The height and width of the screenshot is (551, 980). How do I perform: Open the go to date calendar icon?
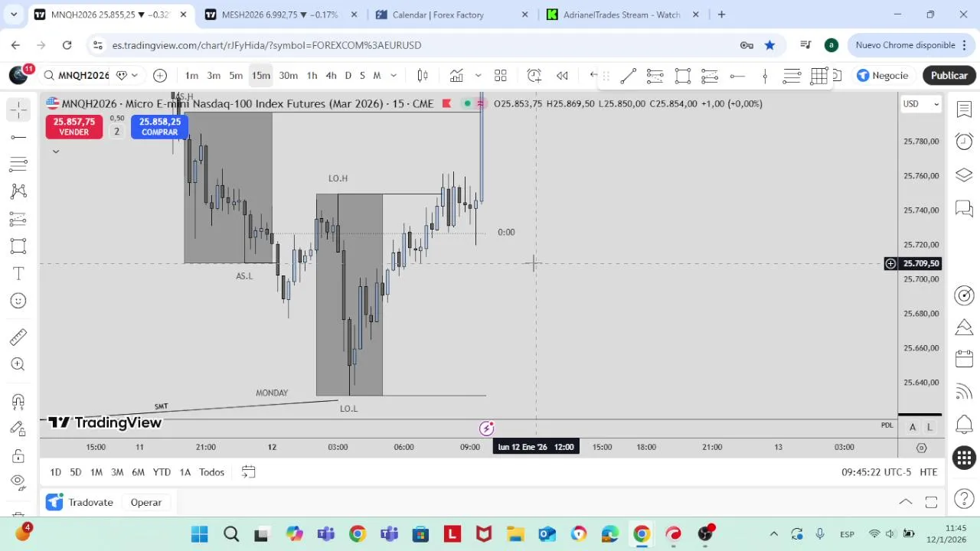248,472
